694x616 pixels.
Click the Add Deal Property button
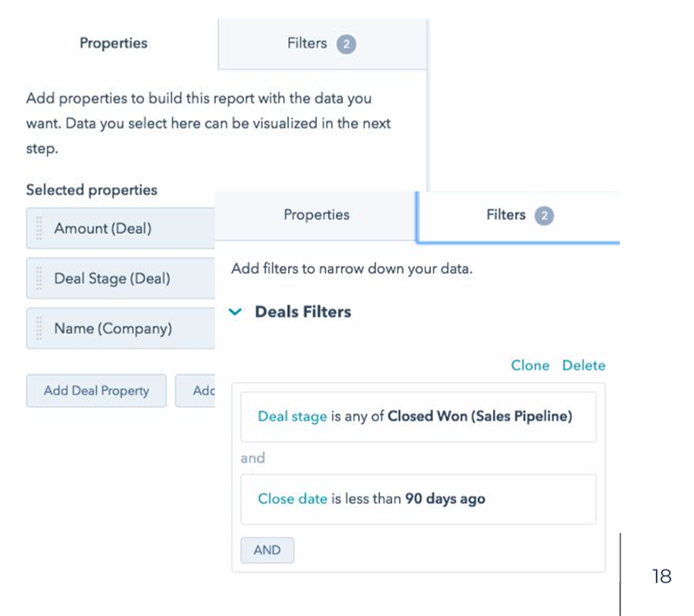pos(95,390)
